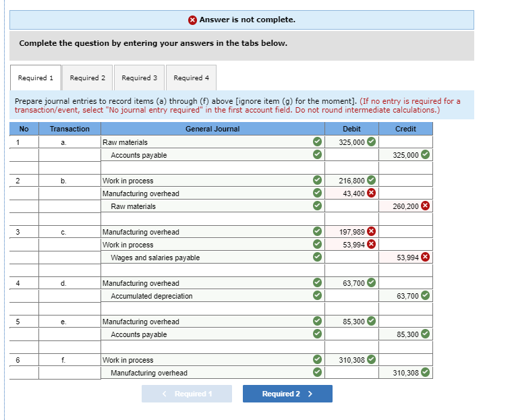Switch to the Required 3 tab
512x420 pixels.
click(x=140, y=78)
